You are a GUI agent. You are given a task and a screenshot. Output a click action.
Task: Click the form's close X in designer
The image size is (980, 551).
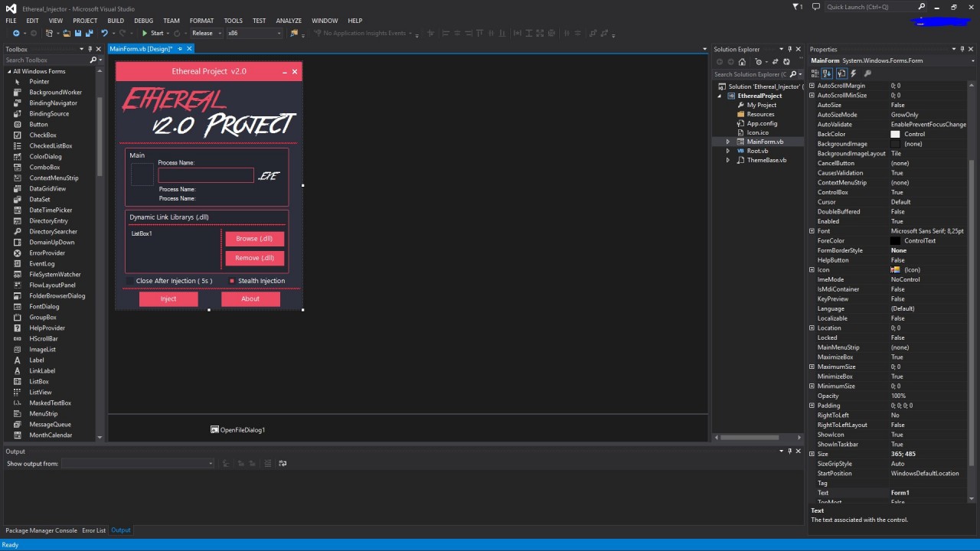pos(295,72)
